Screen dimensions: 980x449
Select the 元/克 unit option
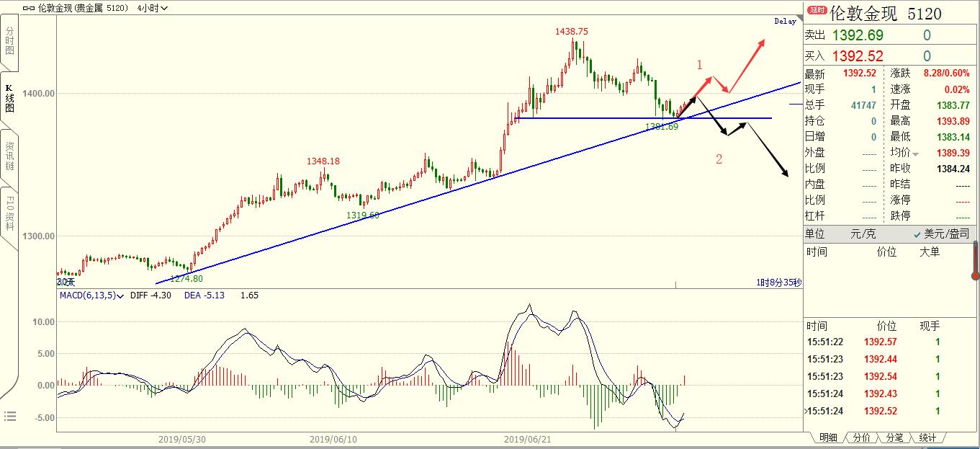[864, 234]
